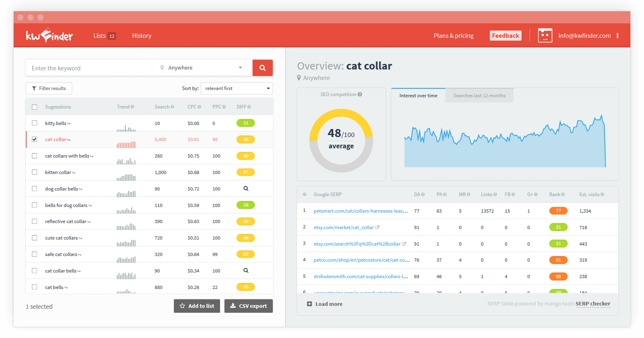Image resolution: width=644 pixels, height=338 pixels.
Task: Click the KWFinder logo
Action: tap(49, 36)
